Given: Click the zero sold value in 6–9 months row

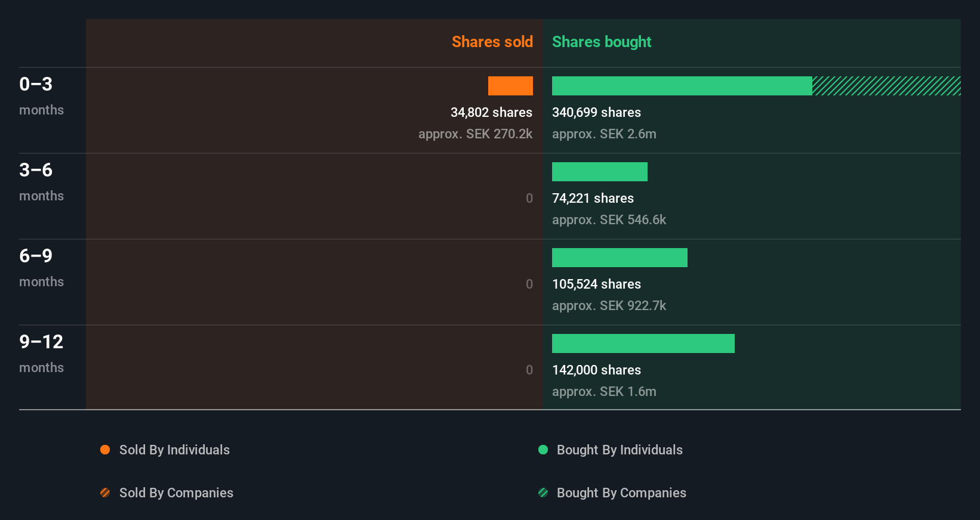Looking at the screenshot, I should coord(529,284).
